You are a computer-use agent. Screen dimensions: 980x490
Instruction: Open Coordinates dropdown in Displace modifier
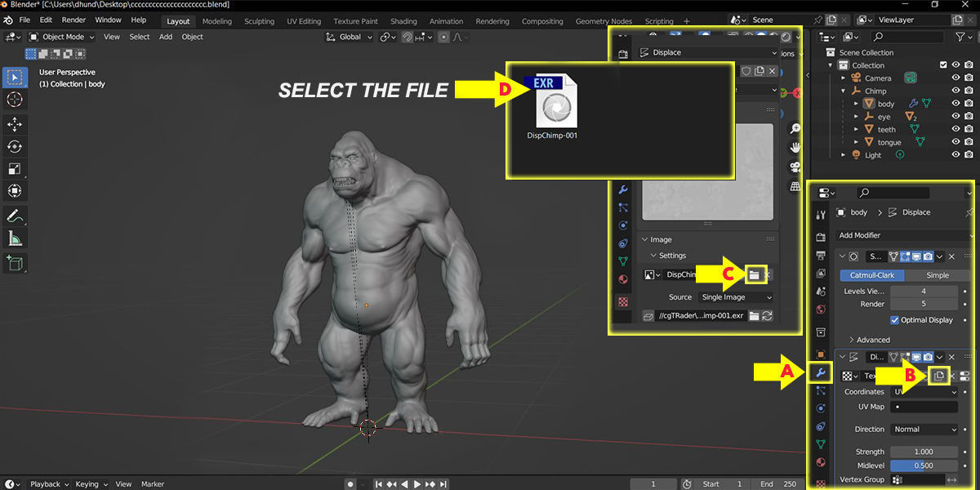click(x=924, y=392)
